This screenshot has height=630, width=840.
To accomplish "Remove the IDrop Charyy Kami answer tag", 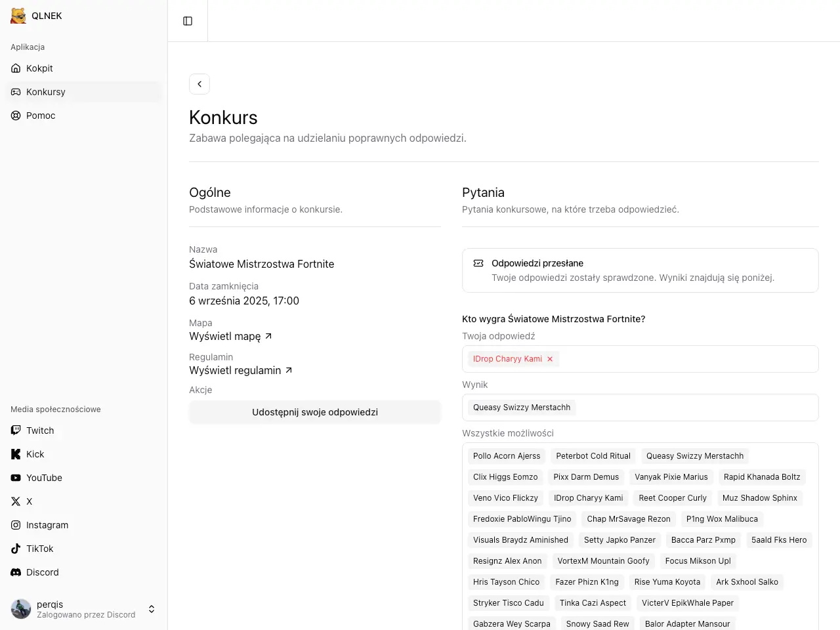I will coord(550,359).
